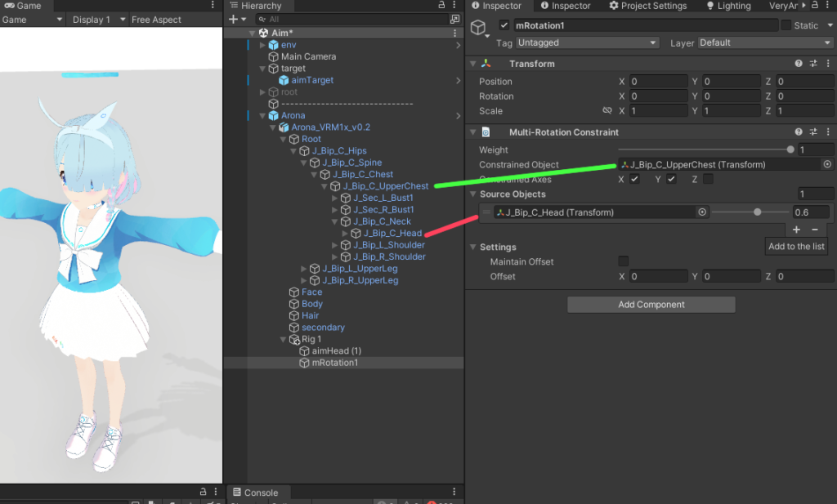The height and width of the screenshot is (504, 837).
Task: Click the Add Component button
Action: pos(651,305)
